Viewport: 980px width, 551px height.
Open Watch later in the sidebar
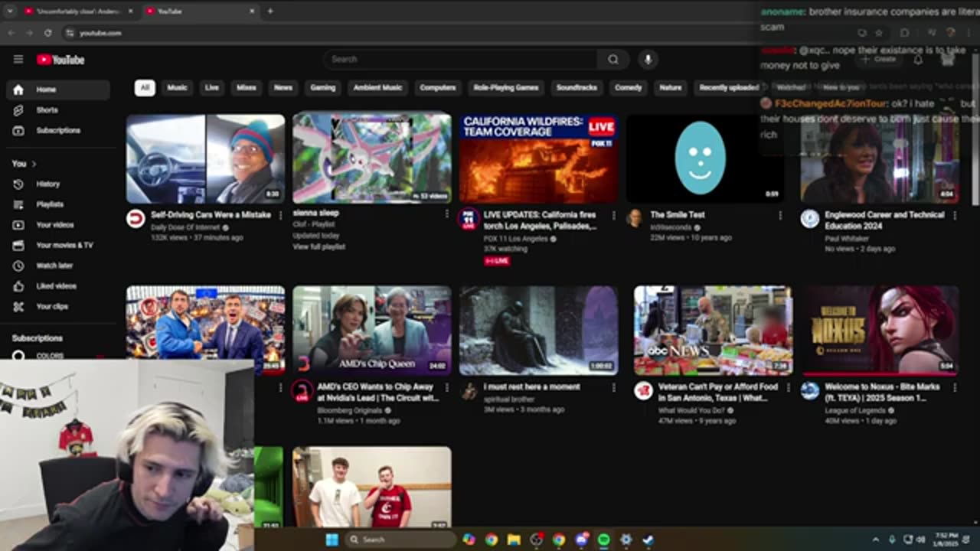[x=58, y=266]
